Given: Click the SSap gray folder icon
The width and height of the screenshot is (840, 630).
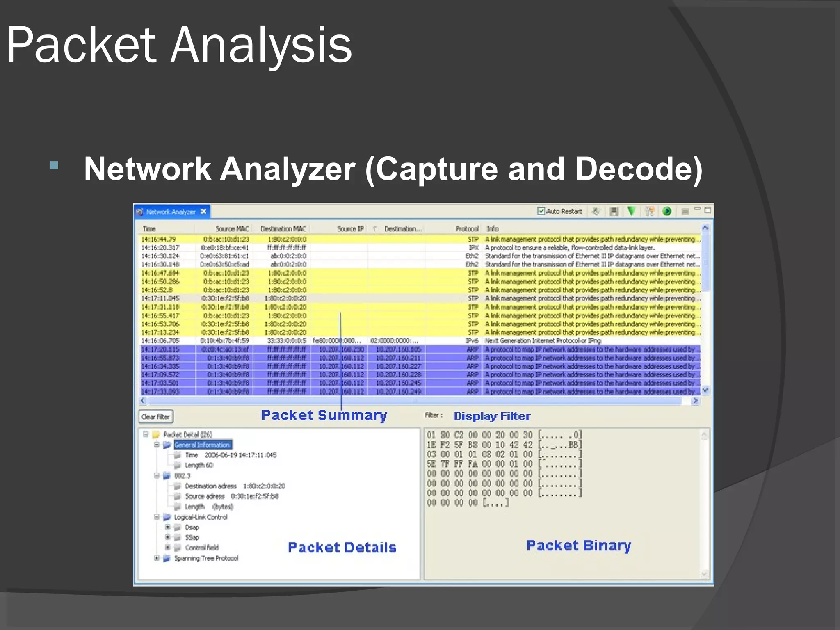Looking at the screenshot, I should click(x=178, y=538).
